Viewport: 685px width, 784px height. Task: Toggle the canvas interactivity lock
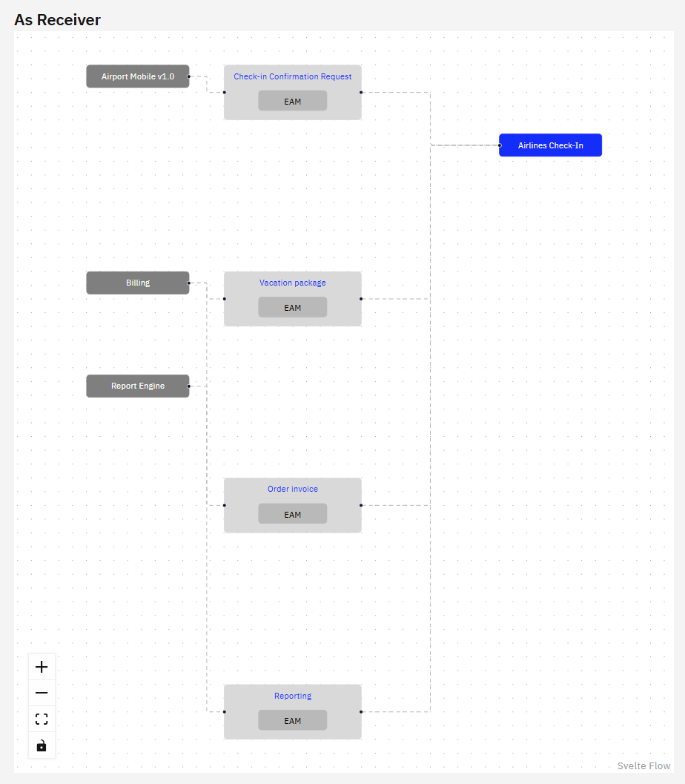click(42, 745)
